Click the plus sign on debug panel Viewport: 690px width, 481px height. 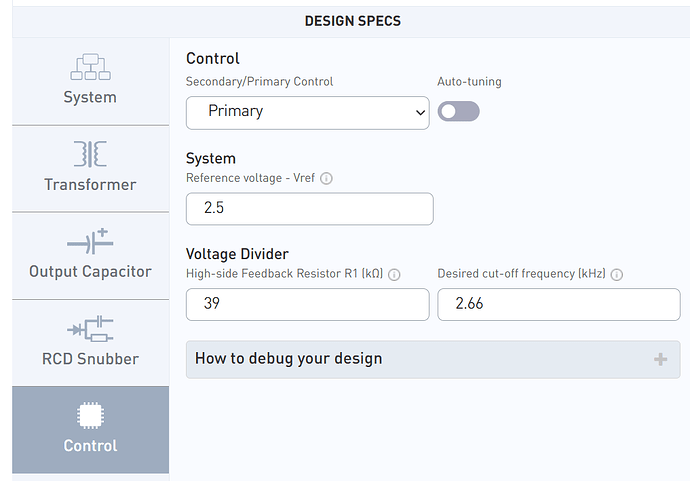(x=660, y=359)
